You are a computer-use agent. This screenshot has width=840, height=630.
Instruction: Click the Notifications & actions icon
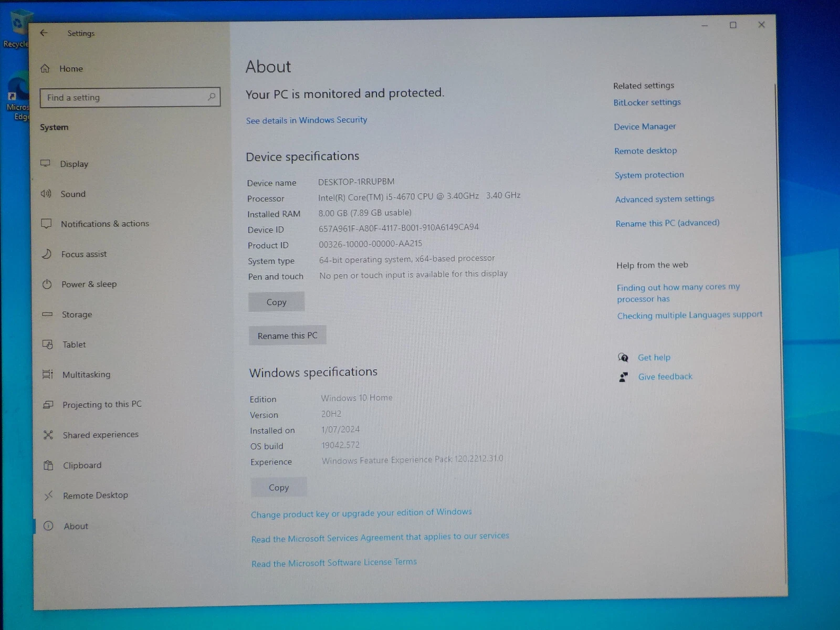46,224
